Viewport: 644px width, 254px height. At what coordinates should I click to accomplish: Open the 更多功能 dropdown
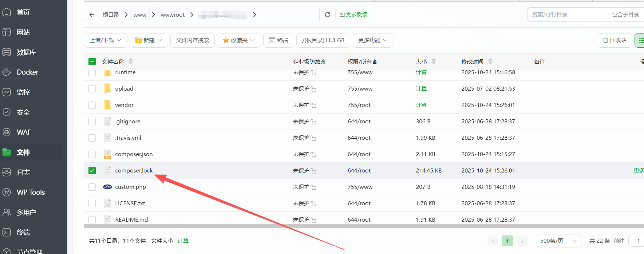point(373,40)
